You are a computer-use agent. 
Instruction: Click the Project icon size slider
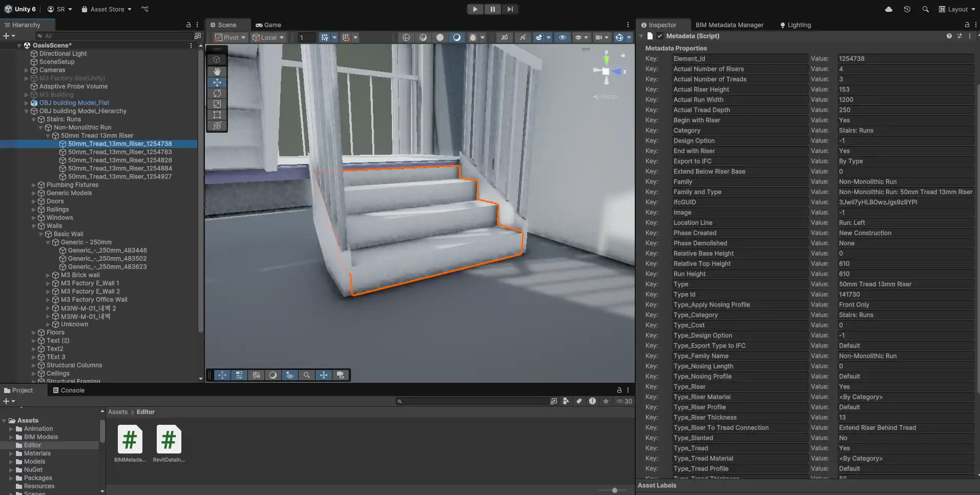pos(614,490)
